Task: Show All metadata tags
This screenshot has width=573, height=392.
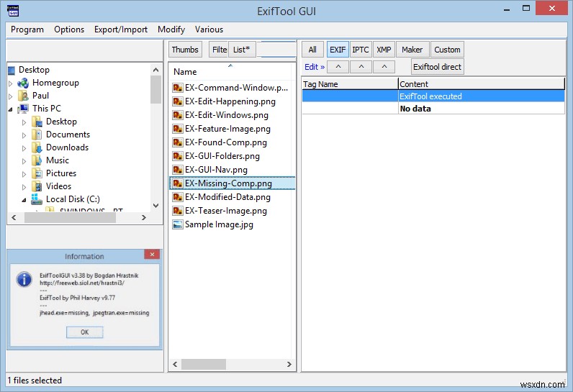Action: click(x=312, y=50)
